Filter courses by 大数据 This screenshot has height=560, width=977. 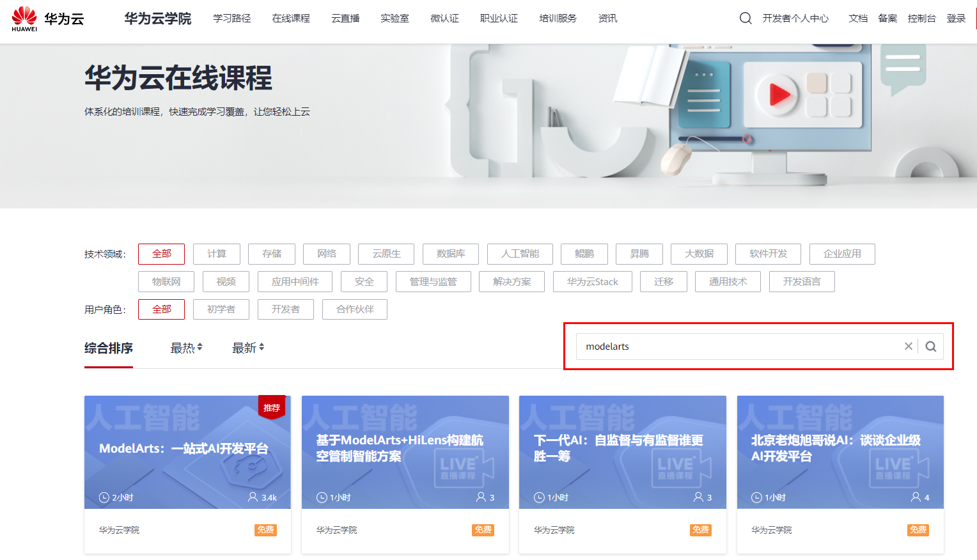coord(699,254)
